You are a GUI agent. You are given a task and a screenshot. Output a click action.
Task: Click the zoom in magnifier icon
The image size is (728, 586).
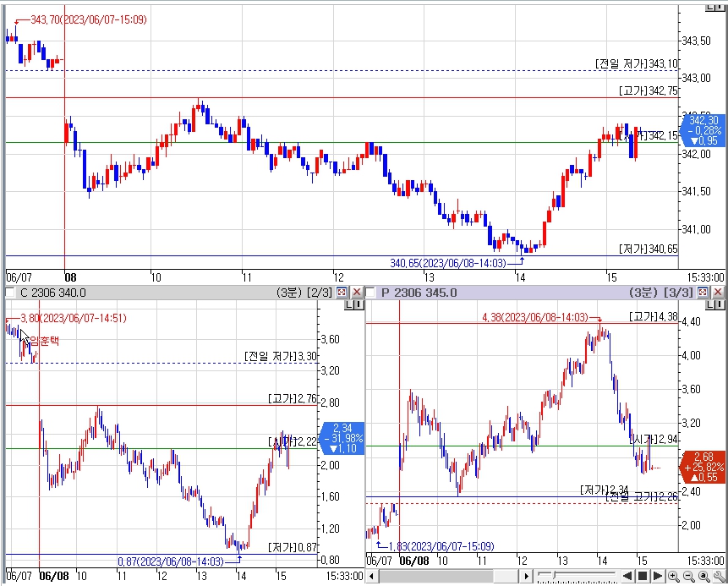tap(674, 576)
